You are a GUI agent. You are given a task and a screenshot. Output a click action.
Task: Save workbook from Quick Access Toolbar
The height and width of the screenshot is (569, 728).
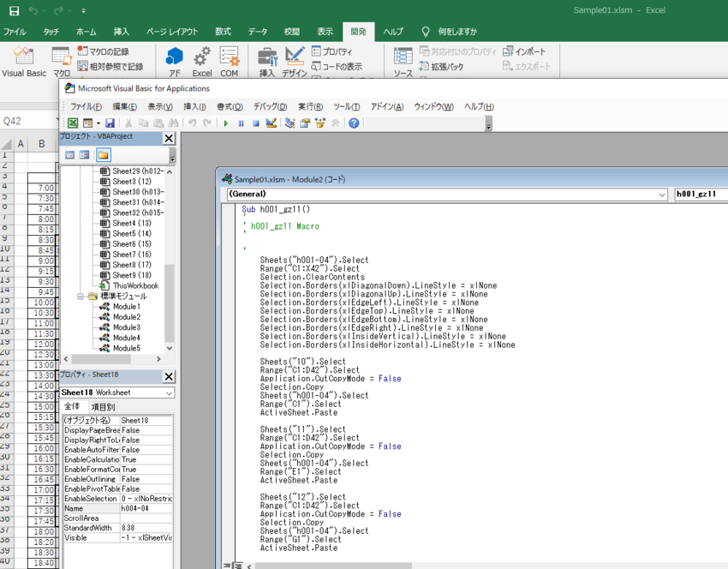pos(15,10)
